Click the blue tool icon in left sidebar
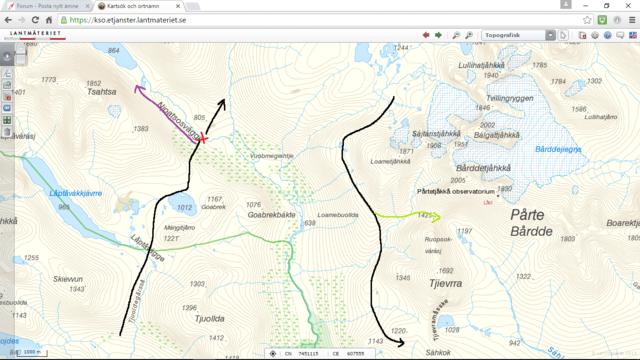Image resolution: width=640 pixels, height=360 pixels. coord(7,109)
